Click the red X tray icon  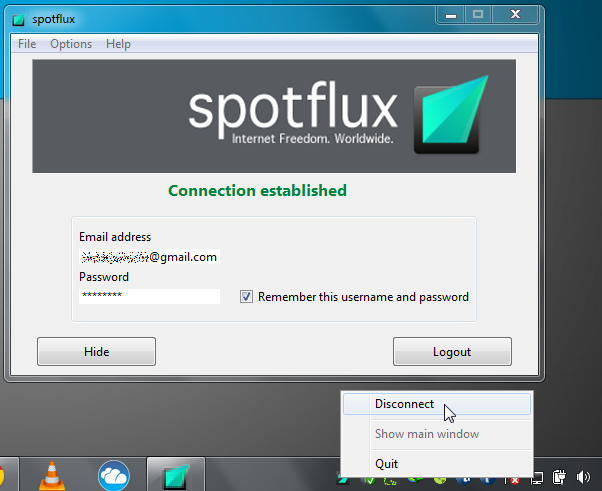(514, 480)
